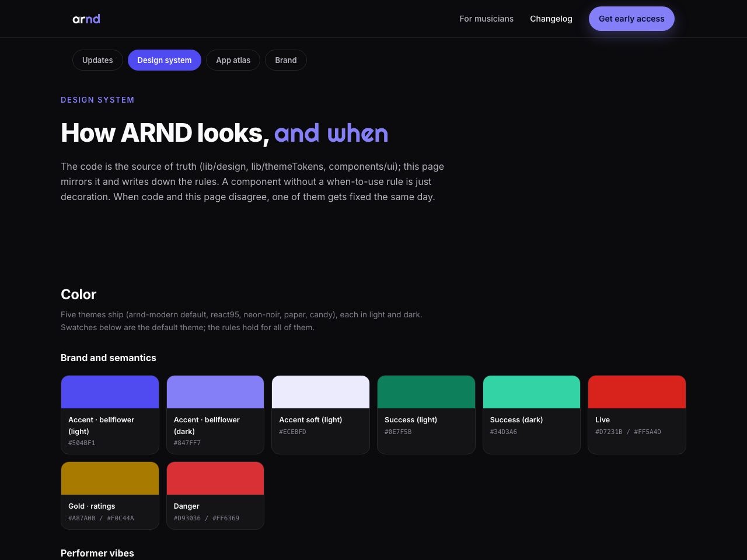747x560 pixels.
Task: Select the Gold ratings swatch
Action: tap(110, 478)
